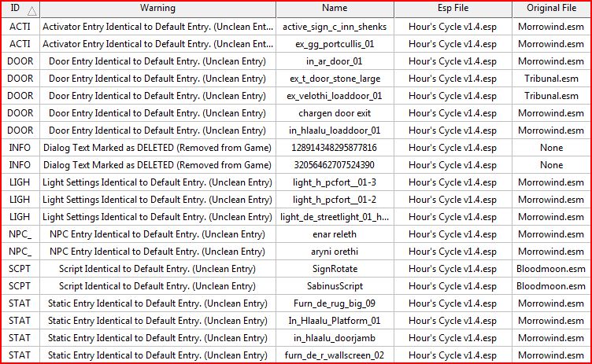Click Static Entry warning in In_Hlaalu_Platform_01 row
Viewport: 592px width, 364px height.
coord(157,321)
